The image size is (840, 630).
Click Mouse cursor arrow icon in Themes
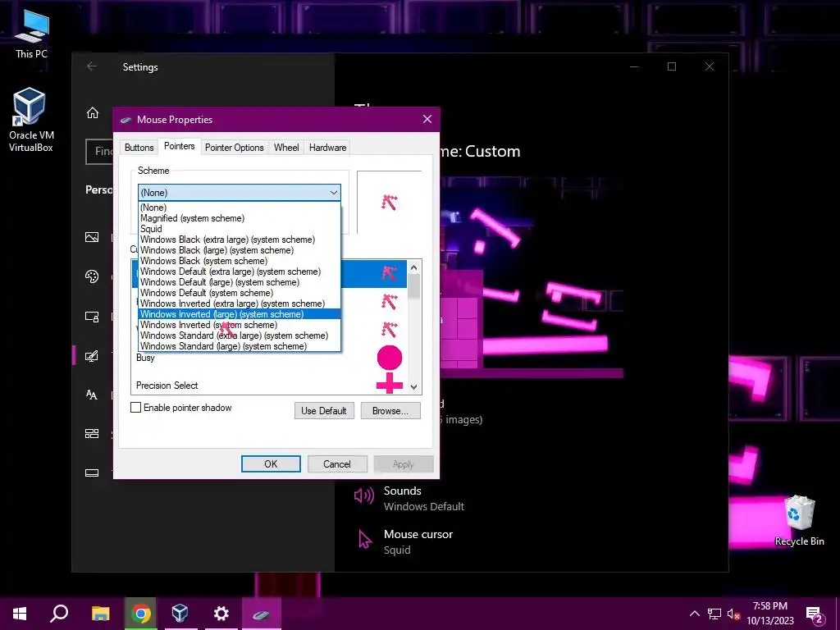pos(365,540)
